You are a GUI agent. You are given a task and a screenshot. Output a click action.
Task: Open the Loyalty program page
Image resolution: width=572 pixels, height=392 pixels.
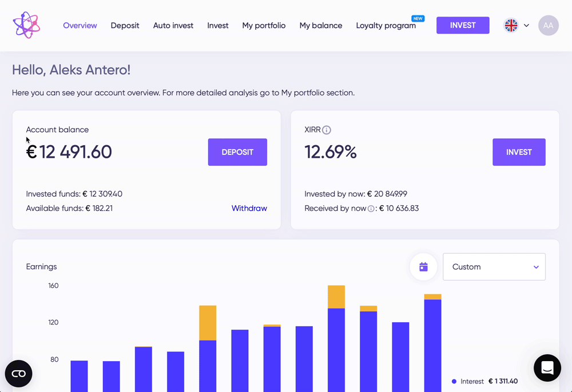tap(386, 26)
